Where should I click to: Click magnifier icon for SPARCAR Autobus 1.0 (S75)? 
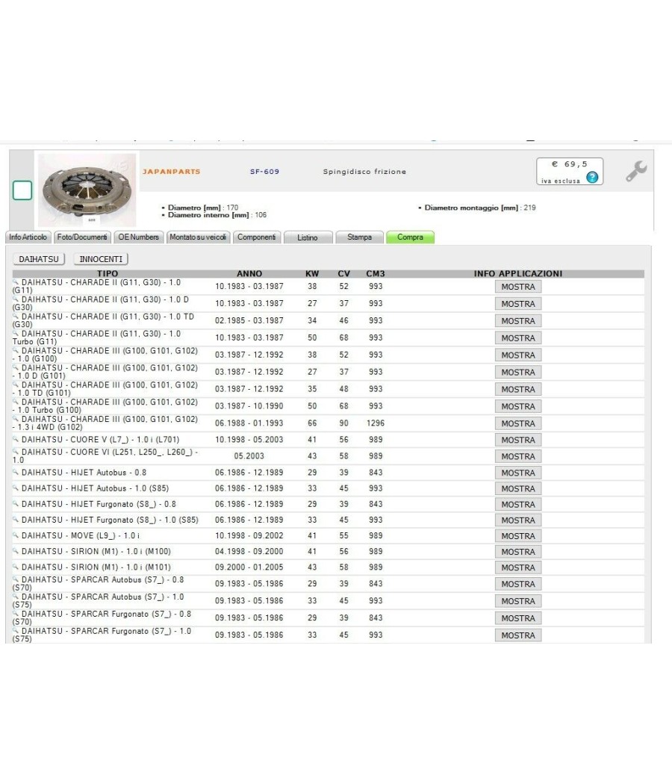(x=16, y=596)
